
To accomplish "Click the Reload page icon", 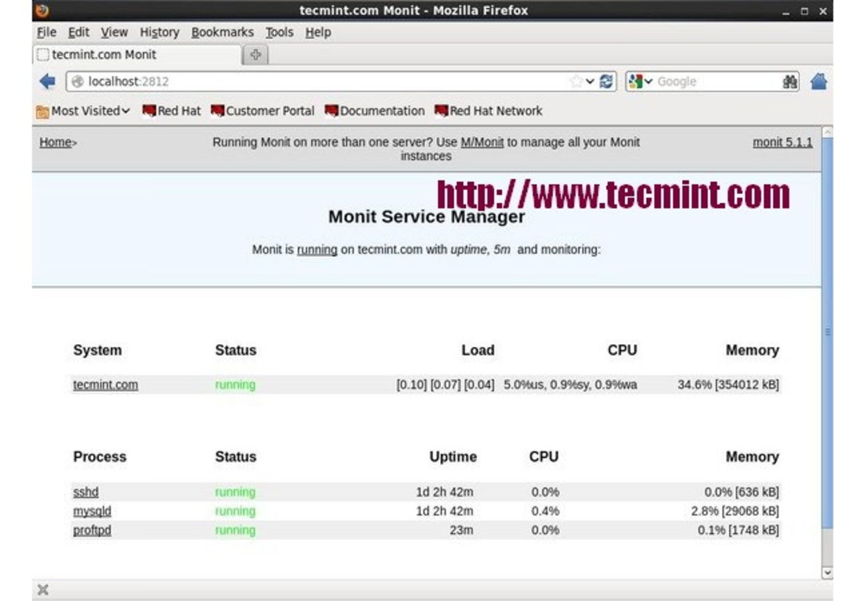I will click(x=606, y=81).
